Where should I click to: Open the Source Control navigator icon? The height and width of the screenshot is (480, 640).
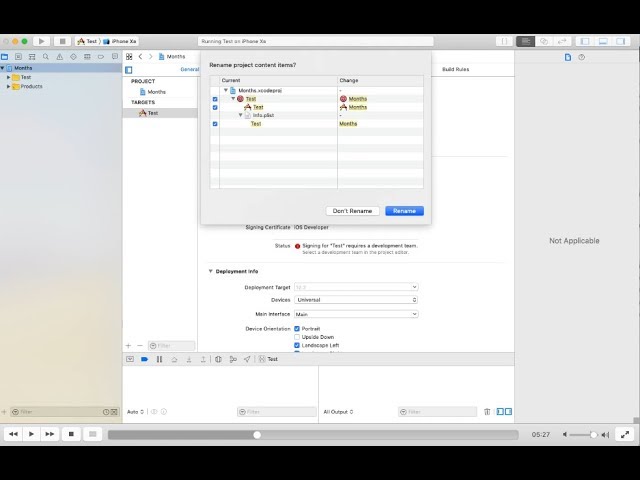18,57
